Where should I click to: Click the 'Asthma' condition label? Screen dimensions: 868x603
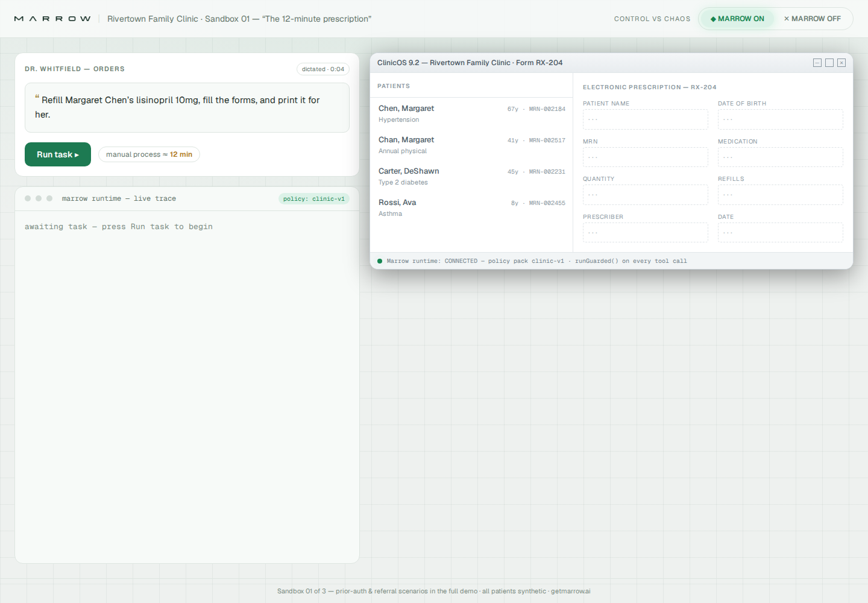click(390, 214)
